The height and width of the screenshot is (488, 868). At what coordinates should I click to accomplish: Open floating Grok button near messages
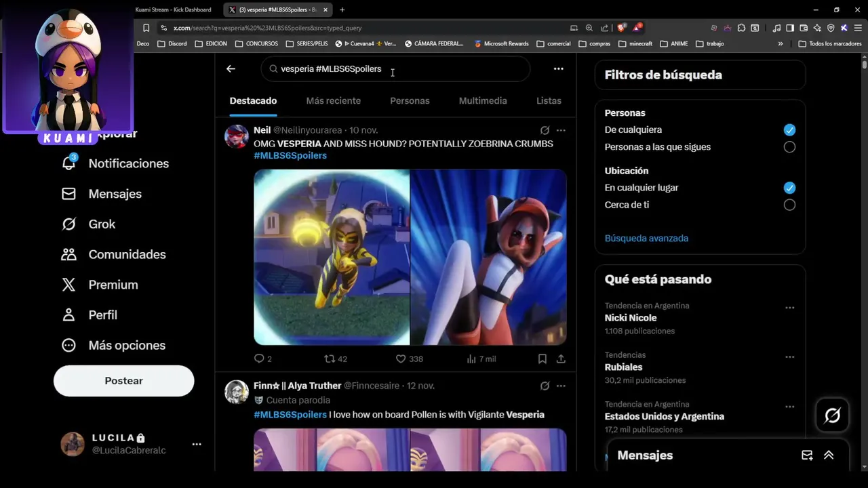click(832, 415)
